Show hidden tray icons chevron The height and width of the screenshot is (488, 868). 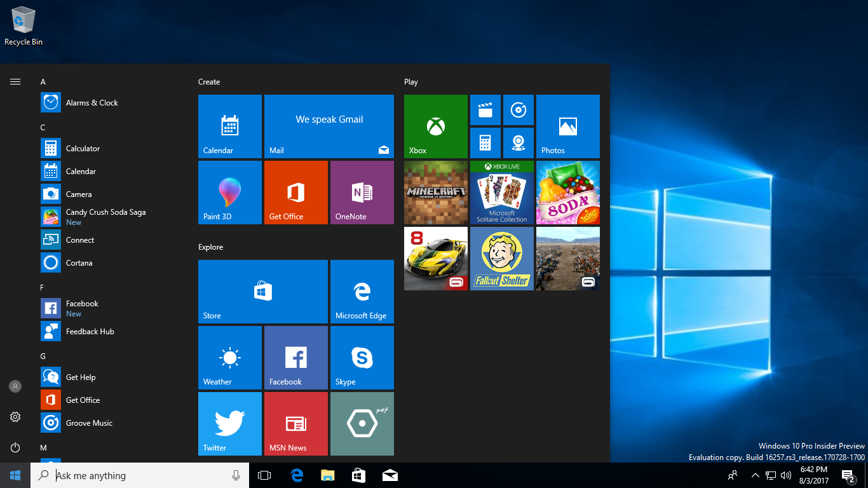[756, 475]
